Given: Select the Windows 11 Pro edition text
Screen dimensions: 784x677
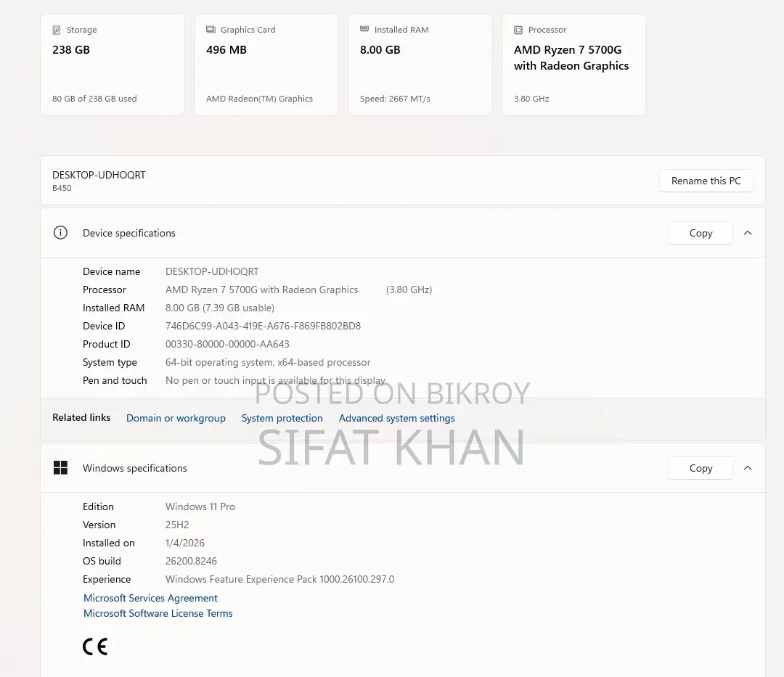Looking at the screenshot, I should coord(200,506).
